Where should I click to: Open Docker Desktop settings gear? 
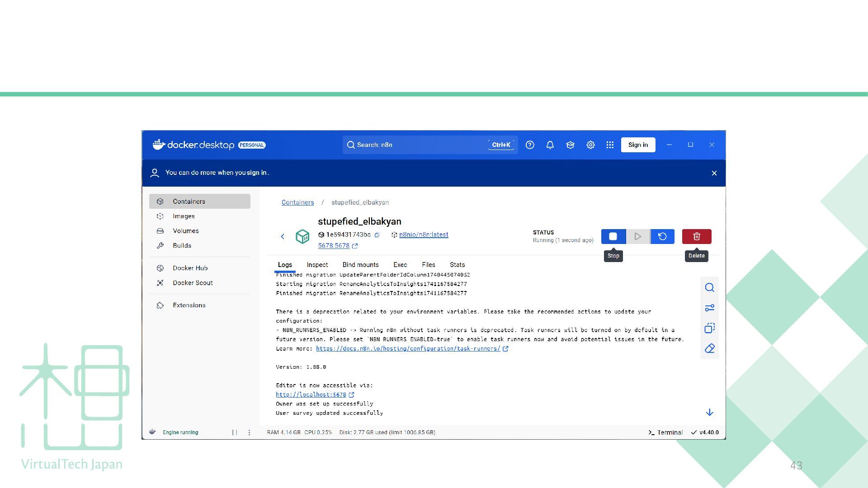pos(590,145)
